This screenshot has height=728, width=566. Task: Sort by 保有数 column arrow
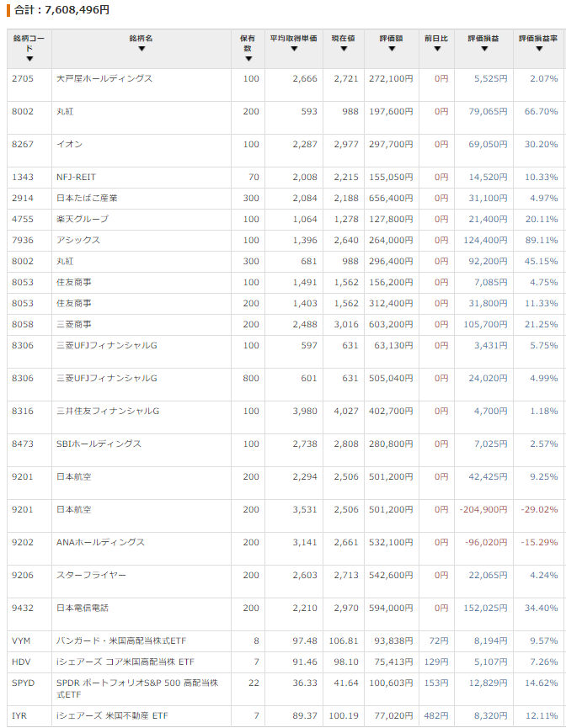click(248, 59)
